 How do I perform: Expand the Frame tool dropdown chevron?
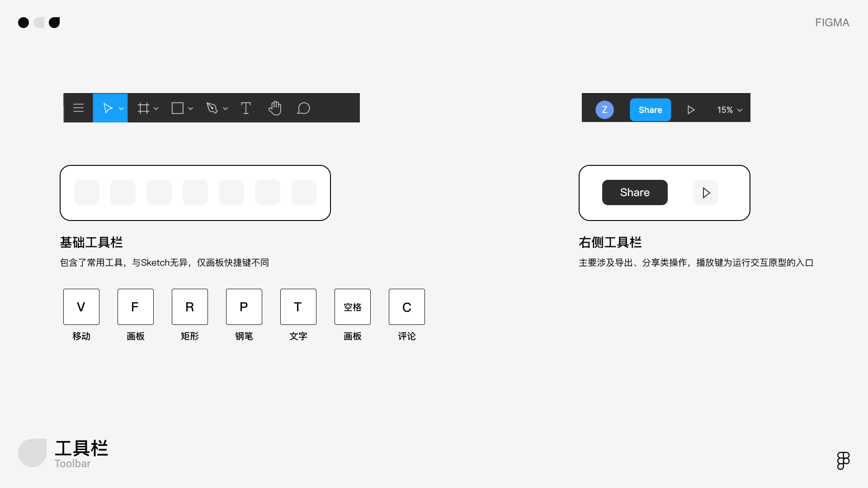(156, 109)
